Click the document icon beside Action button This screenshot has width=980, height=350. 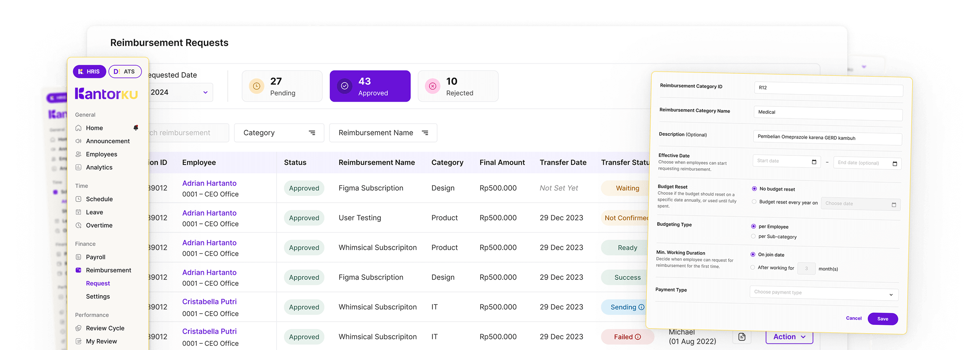[742, 337]
